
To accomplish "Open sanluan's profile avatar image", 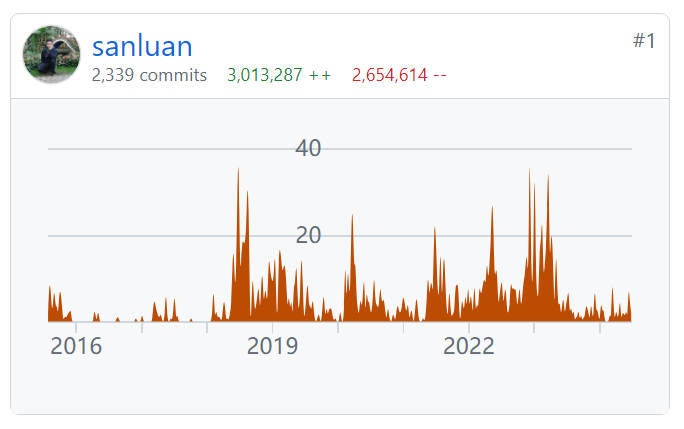I will pyautogui.click(x=51, y=55).
